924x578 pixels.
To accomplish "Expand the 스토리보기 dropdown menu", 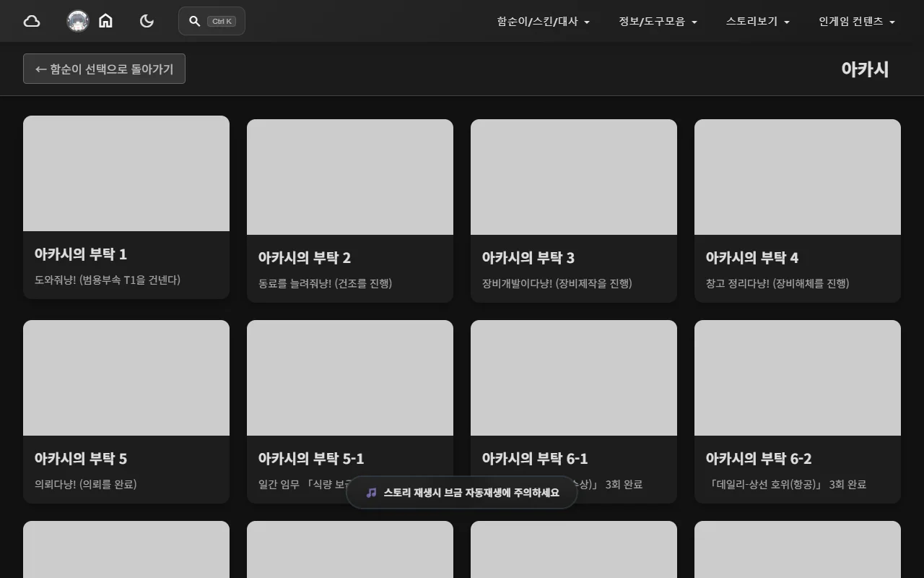I will [758, 22].
